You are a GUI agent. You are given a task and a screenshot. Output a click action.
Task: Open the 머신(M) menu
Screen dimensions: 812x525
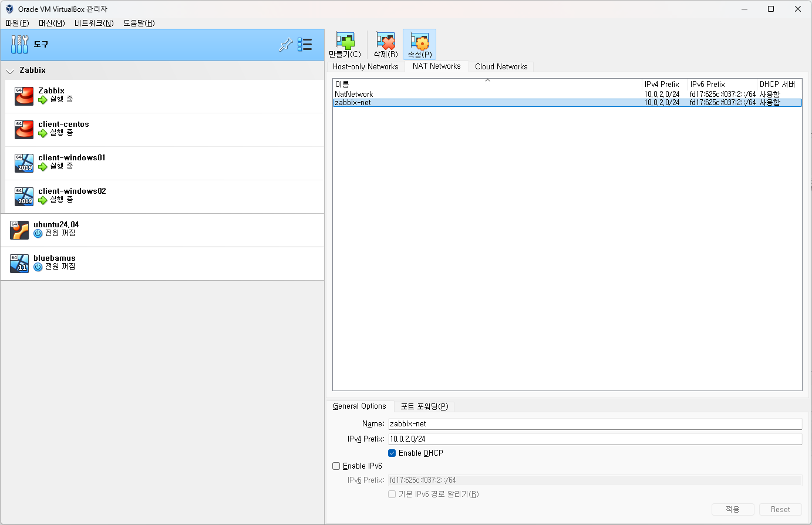(x=52, y=23)
